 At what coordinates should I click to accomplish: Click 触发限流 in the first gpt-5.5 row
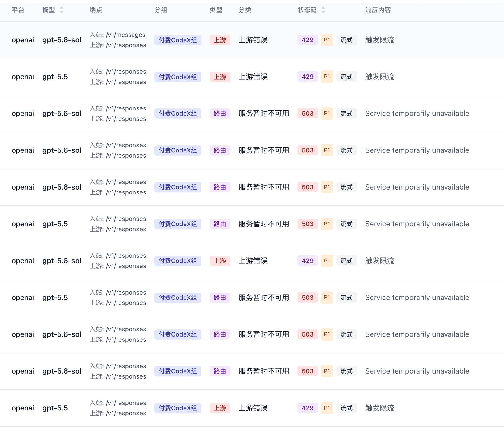click(x=380, y=77)
